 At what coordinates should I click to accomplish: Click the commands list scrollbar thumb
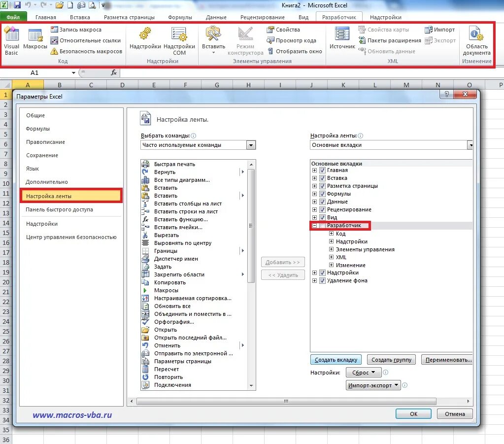click(x=251, y=226)
